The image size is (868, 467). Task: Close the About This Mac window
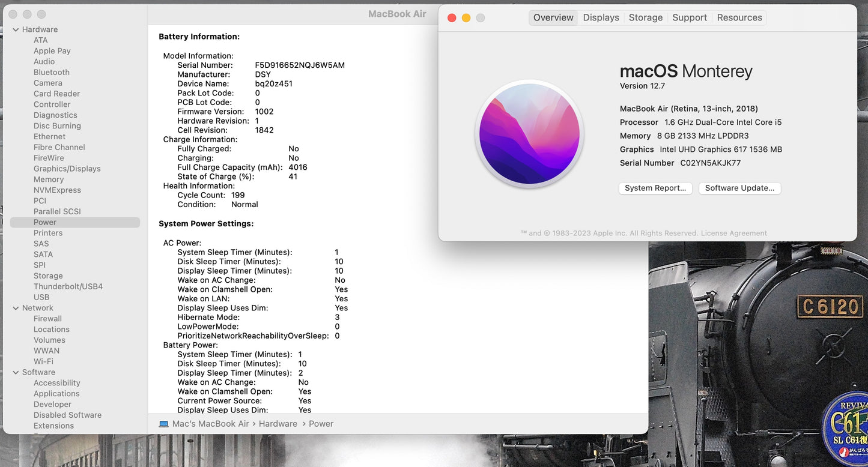click(x=452, y=18)
